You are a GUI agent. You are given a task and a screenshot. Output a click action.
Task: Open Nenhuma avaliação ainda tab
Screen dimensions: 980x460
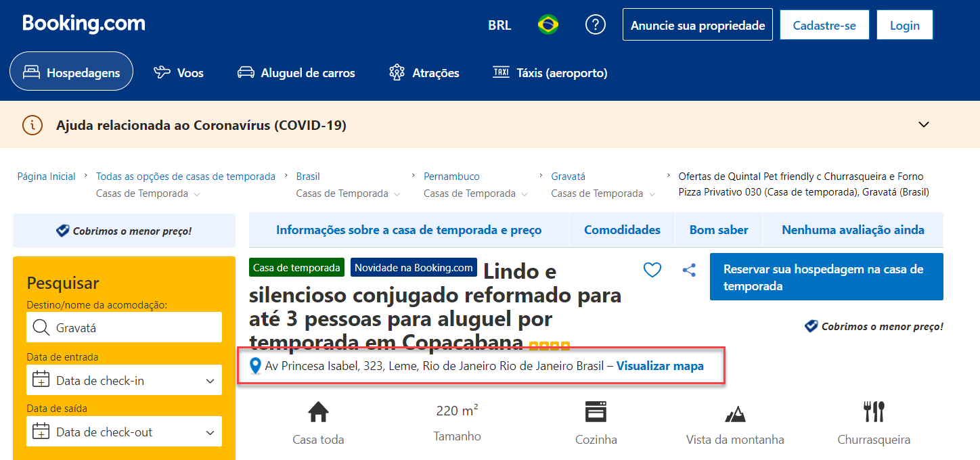853,230
